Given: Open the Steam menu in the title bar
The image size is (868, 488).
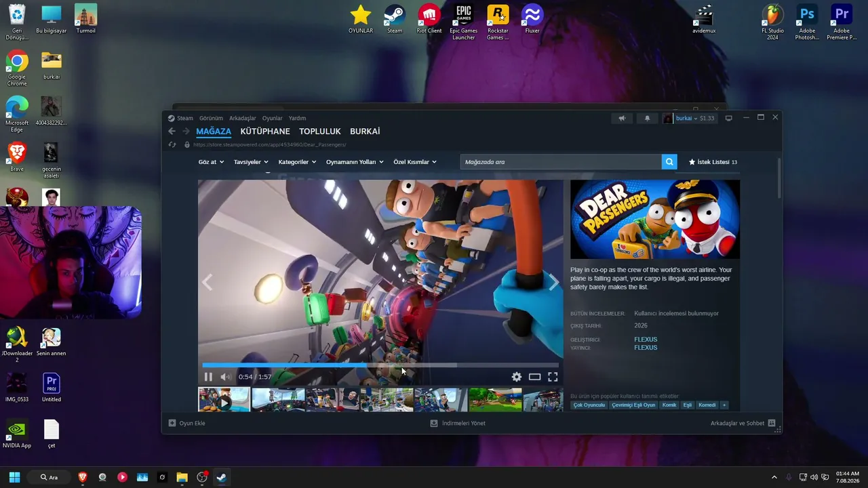Looking at the screenshot, I should (x=185, y=118).
